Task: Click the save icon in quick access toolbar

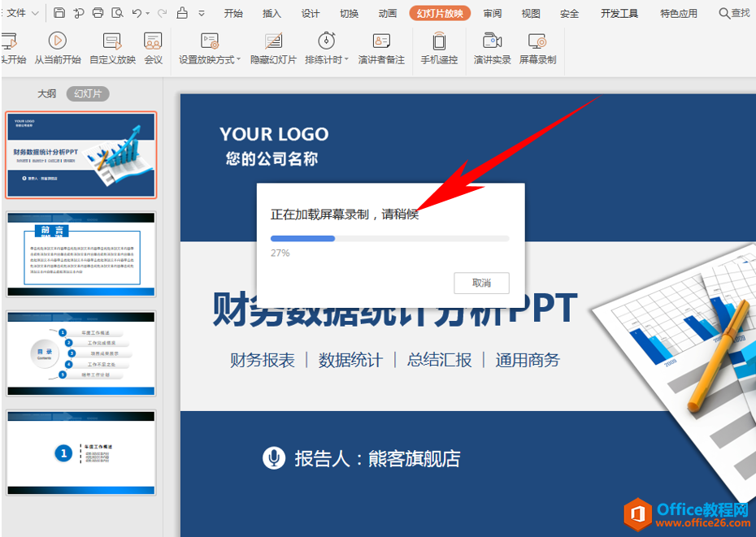Action: [x=59, y=13]
